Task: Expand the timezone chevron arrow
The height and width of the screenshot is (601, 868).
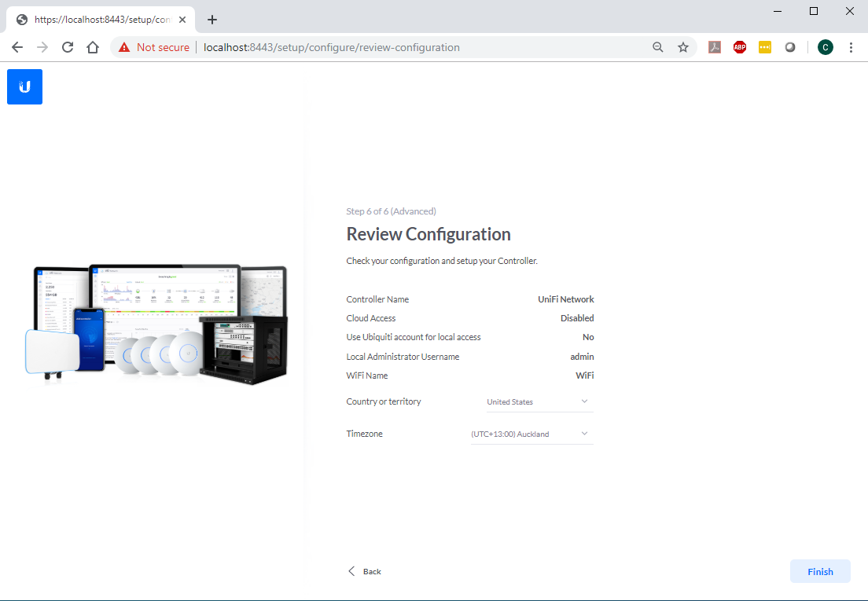Action: [x=585, y=434]
